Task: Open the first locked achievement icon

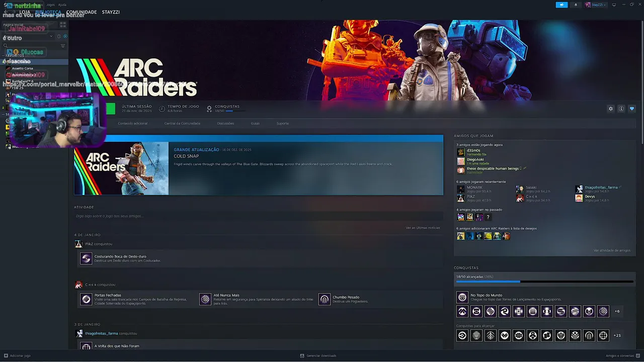Action: (462, 335)
